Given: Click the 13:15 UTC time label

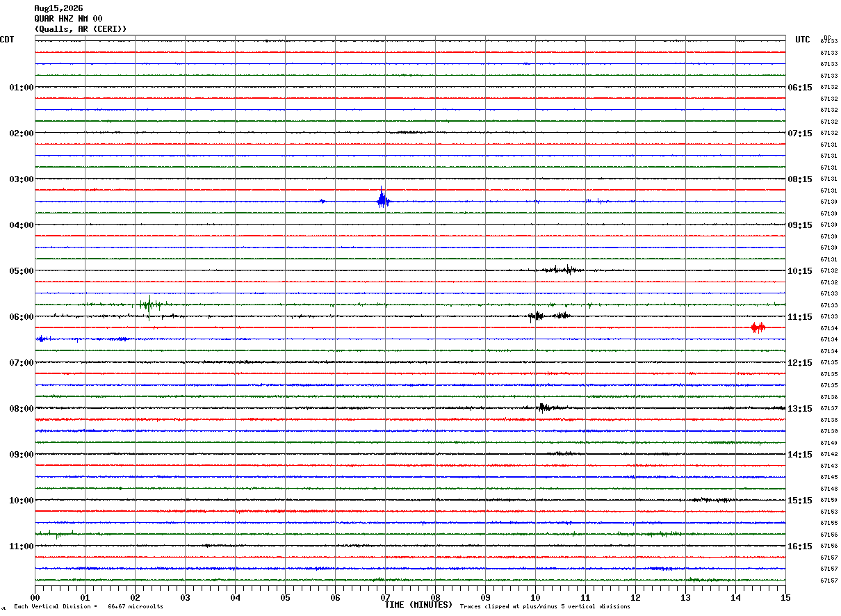Looking at the screenshot, I should coord(799,409).
